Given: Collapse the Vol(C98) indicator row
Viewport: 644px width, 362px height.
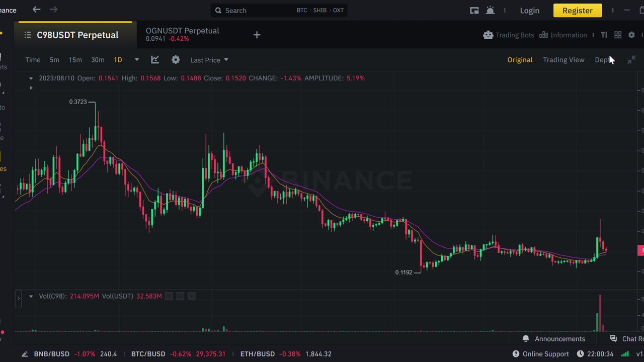Looking at the screenshot, I should 31,296.
